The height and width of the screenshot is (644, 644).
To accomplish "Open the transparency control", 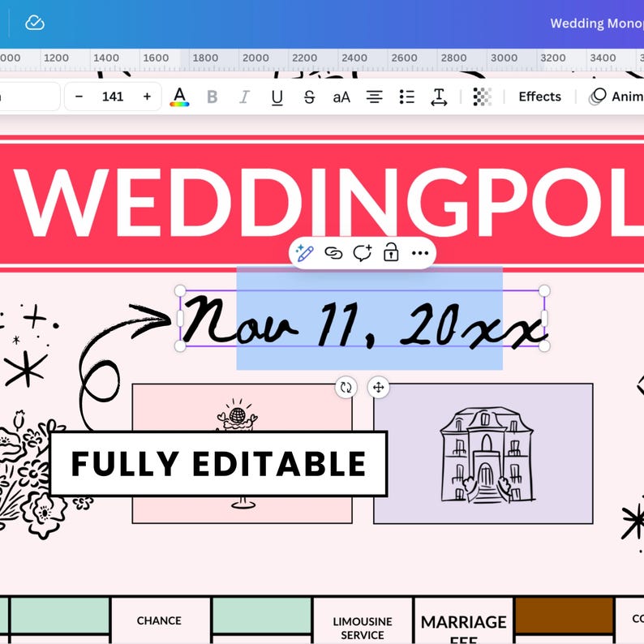I will [x=482, y=97].
